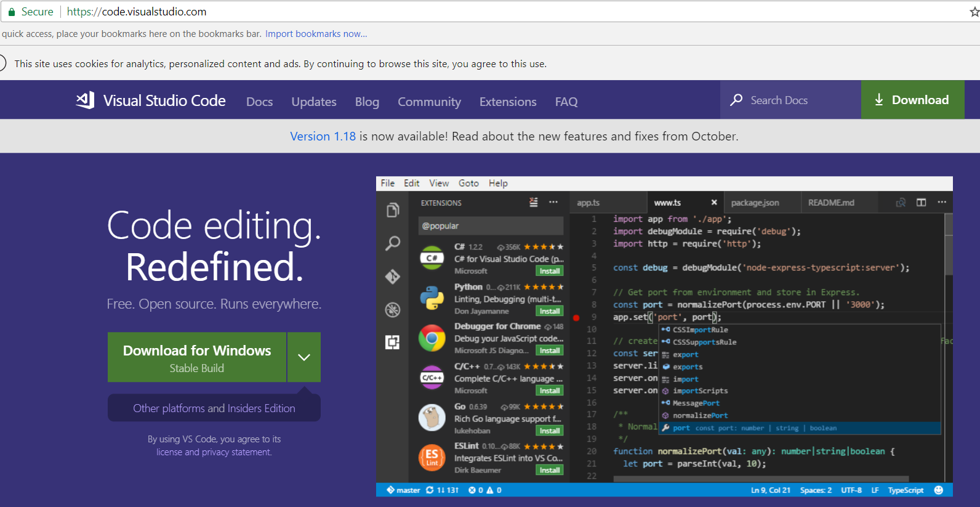Click the feedback smiley in the status bar

coord(939,490)
